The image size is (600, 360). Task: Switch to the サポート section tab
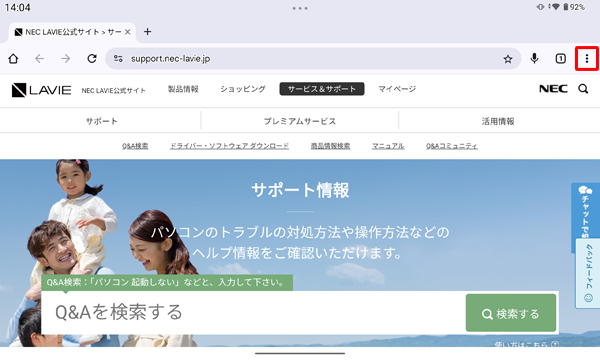click(x=101, y=121)
